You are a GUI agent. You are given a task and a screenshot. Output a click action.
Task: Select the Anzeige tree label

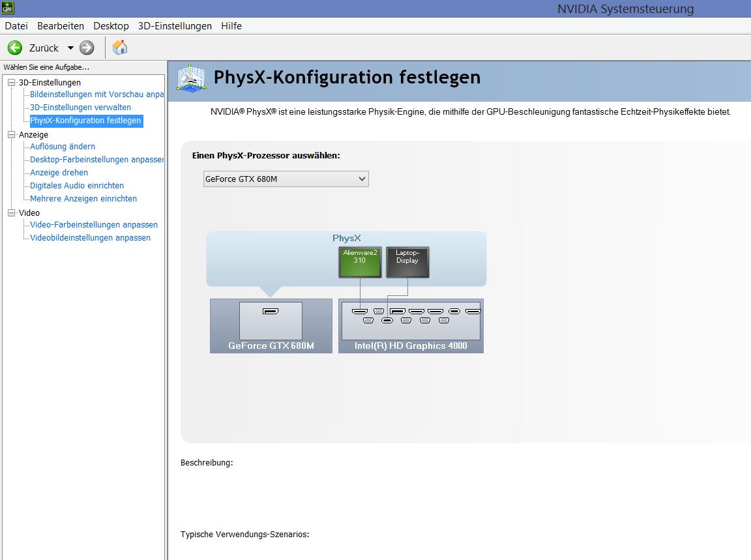33,134
